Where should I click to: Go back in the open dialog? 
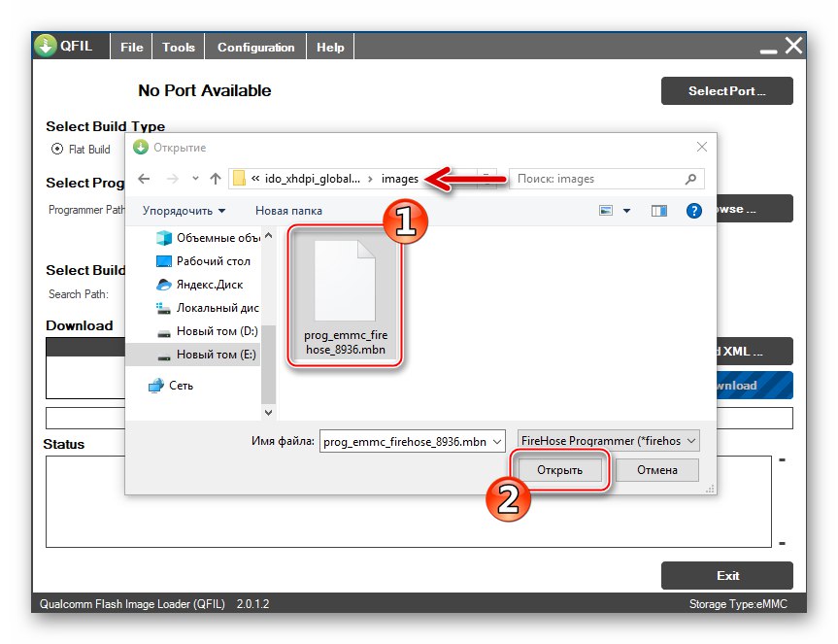[x=144, y=179]
